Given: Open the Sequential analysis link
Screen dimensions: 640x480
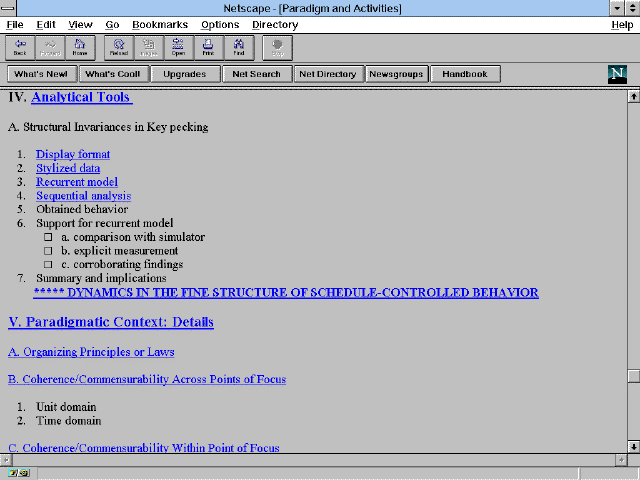Looking at the screenshot, I should [83, 196].
